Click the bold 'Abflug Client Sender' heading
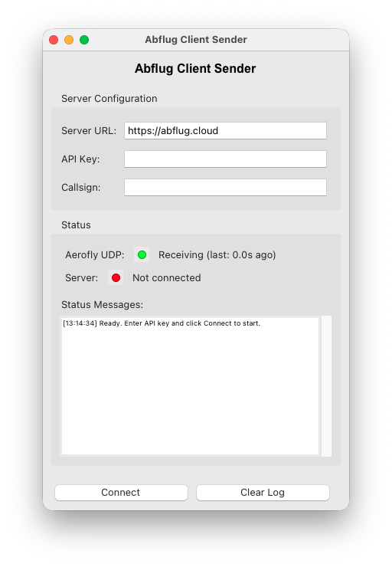 pyautogui.click(x=195, y=69)
